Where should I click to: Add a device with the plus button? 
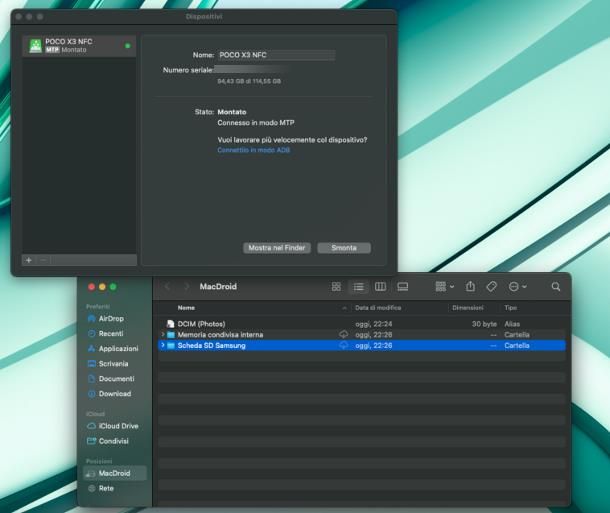(29, 260)
